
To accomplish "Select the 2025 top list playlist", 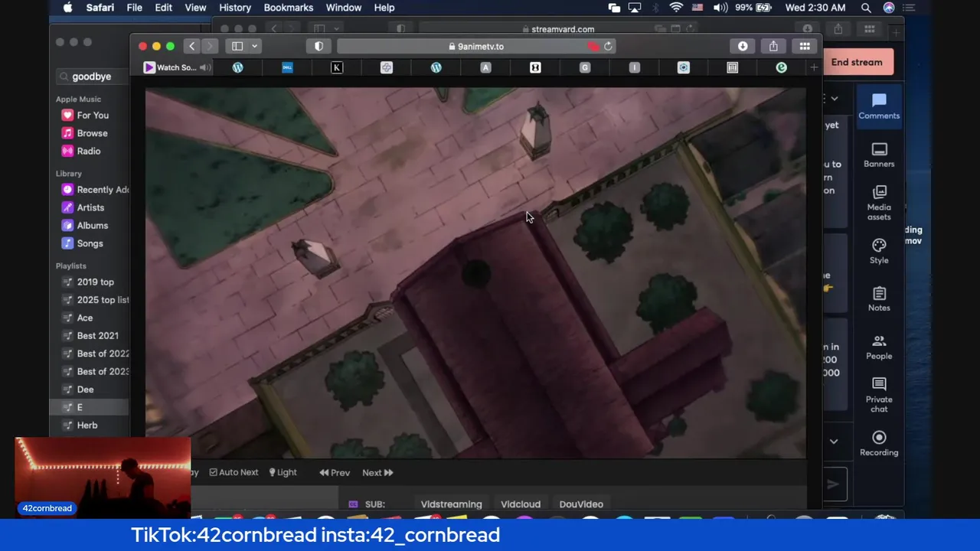I will point(94,300).
